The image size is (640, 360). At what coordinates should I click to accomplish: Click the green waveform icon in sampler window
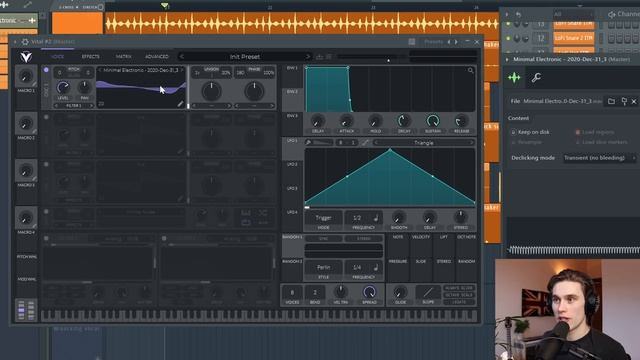tap(514, 77)
